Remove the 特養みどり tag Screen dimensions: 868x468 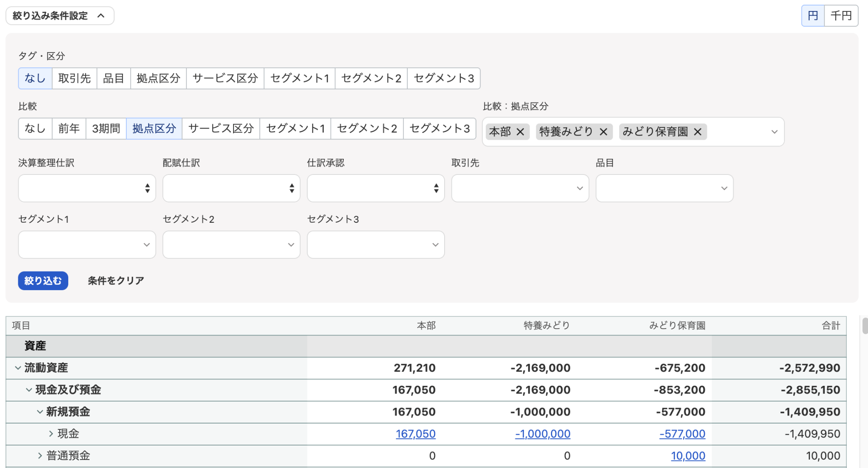click(604, 132)
